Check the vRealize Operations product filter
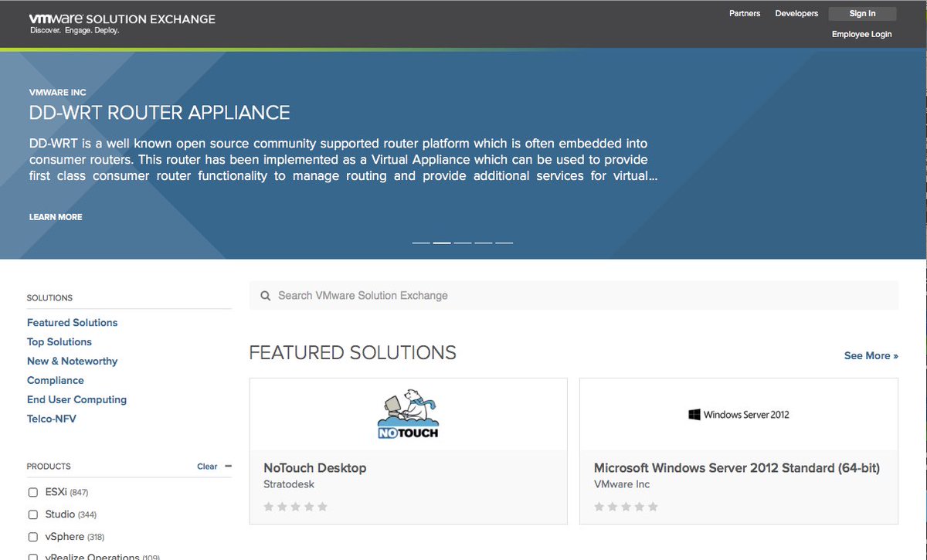 click(x=33, y=556)
